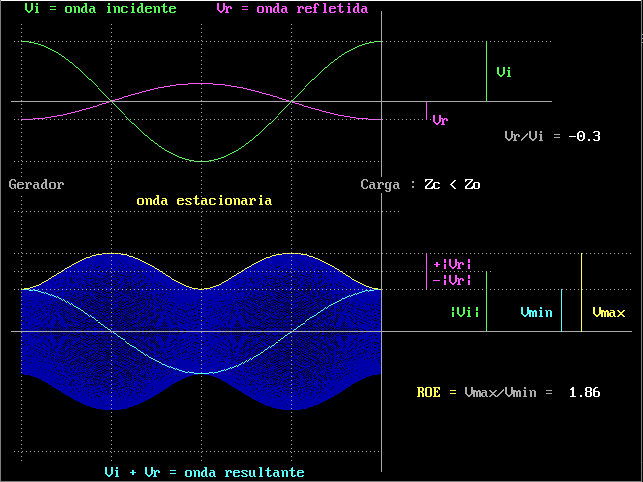Click the cyan Vmin vertical bar
This screenshot has width=643, height=482.
coord(561,311)
